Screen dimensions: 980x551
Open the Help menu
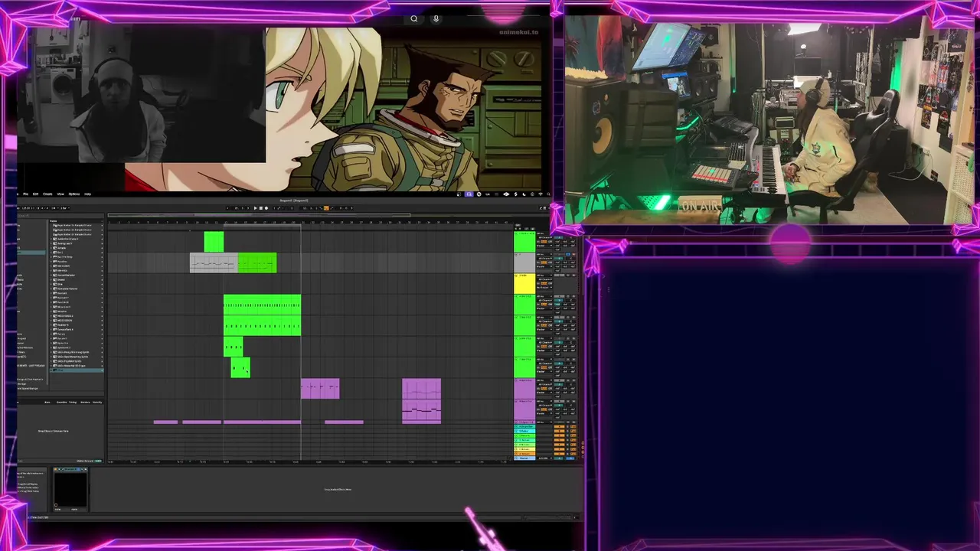click(87, 194)
